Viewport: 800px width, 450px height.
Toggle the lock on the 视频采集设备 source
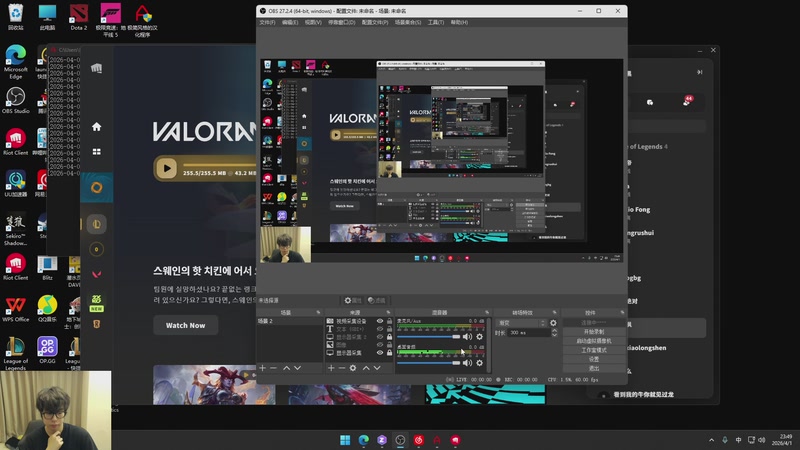389,321
